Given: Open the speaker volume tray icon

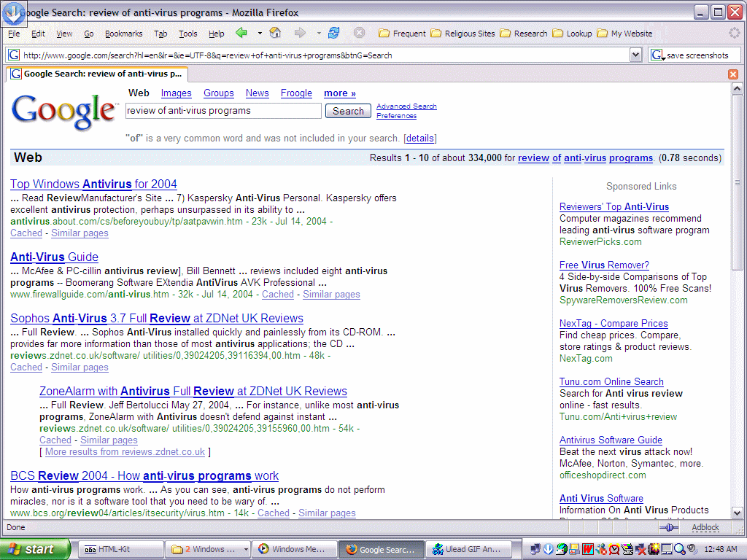Looking at the screenshot, I should (693, 549).
